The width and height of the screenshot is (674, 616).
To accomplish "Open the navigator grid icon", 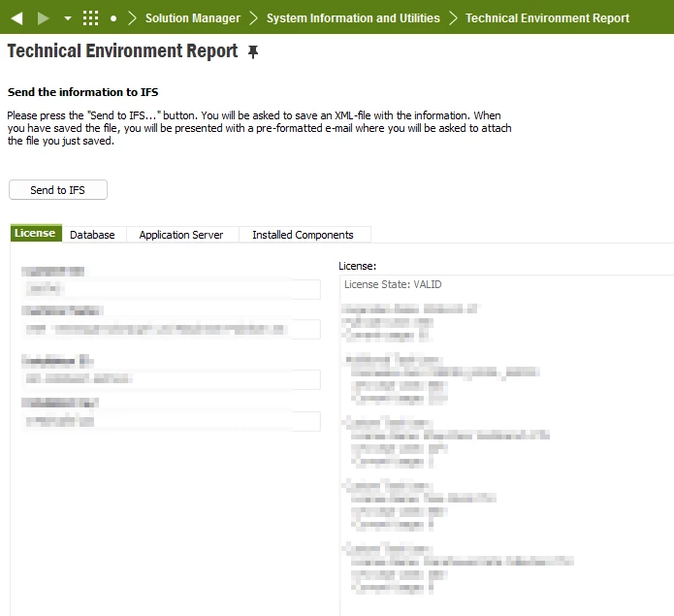I will pyautogui.click(x=90, y=18).
